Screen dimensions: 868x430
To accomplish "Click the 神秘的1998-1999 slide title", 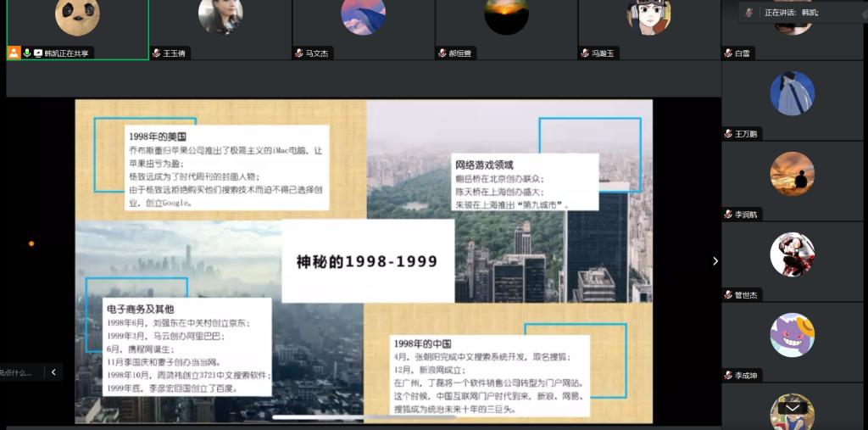I will point(367,261).
